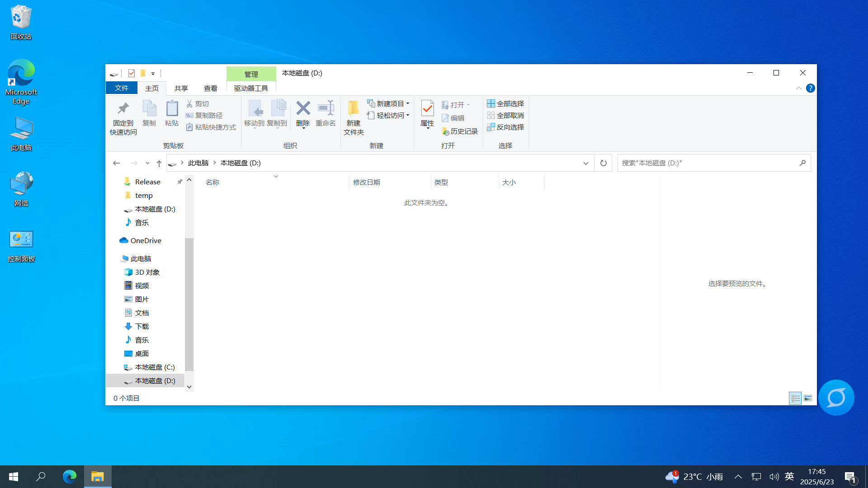Open taskbar search
Screen dimensions: 868x488
click(41, 477)
